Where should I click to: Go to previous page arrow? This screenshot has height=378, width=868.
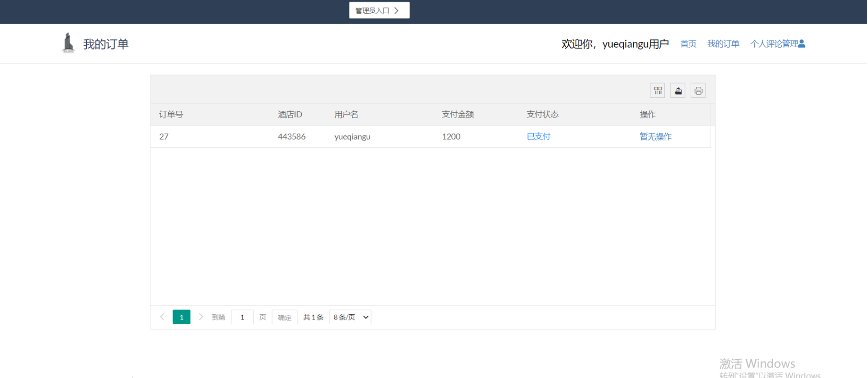pyautogui.click(x=162, y=317)
